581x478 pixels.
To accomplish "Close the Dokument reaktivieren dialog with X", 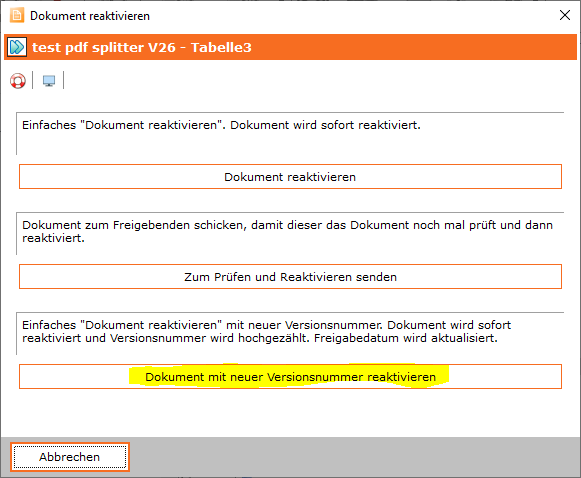I will tap(565, 15).
